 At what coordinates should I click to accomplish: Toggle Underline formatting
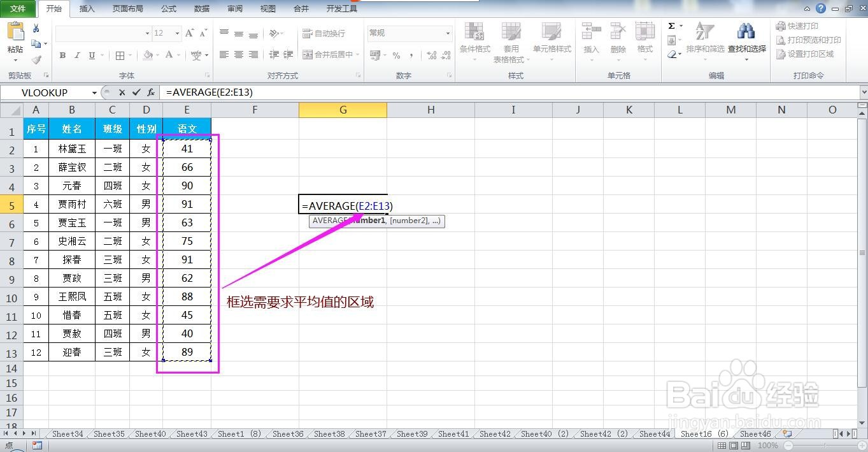[x=92, y=55]
